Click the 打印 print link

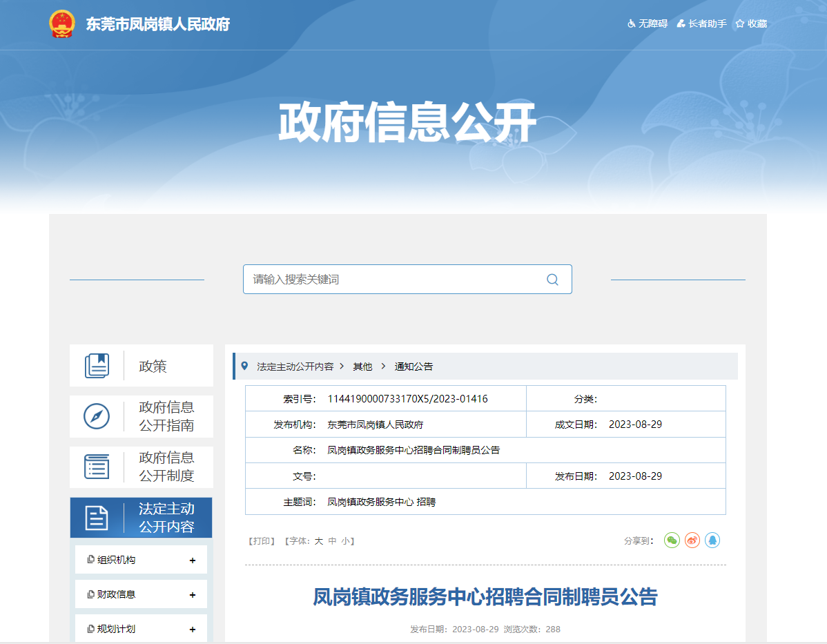tap(262, 541)
